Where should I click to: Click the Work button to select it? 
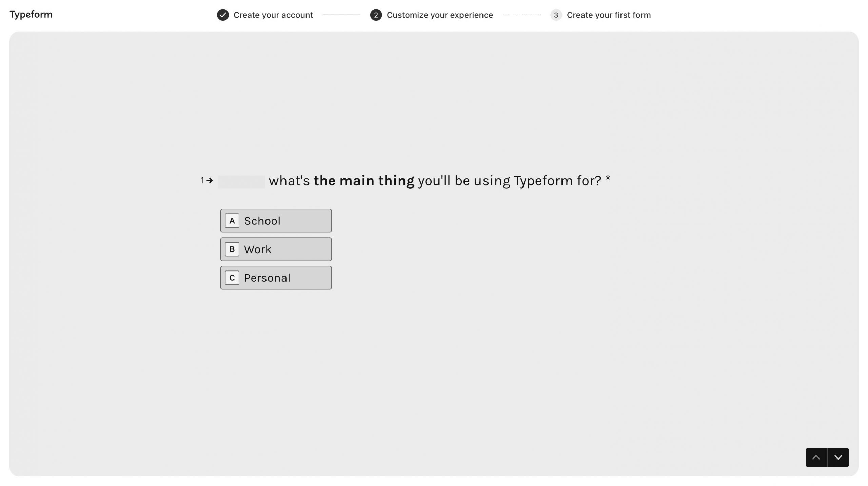(276, 249)
